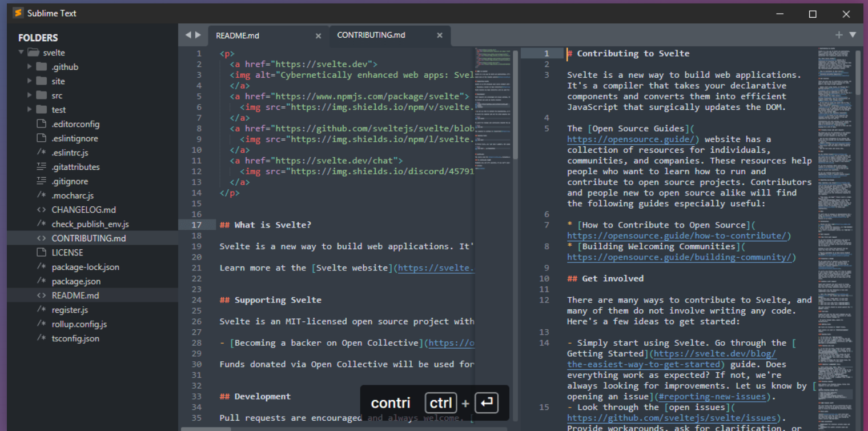Image resolution: width=868 pixels, height=431 pixels.
Task: Place cursor on '# Contributing to Svelte' title
Action: click(x=628, y=53)
